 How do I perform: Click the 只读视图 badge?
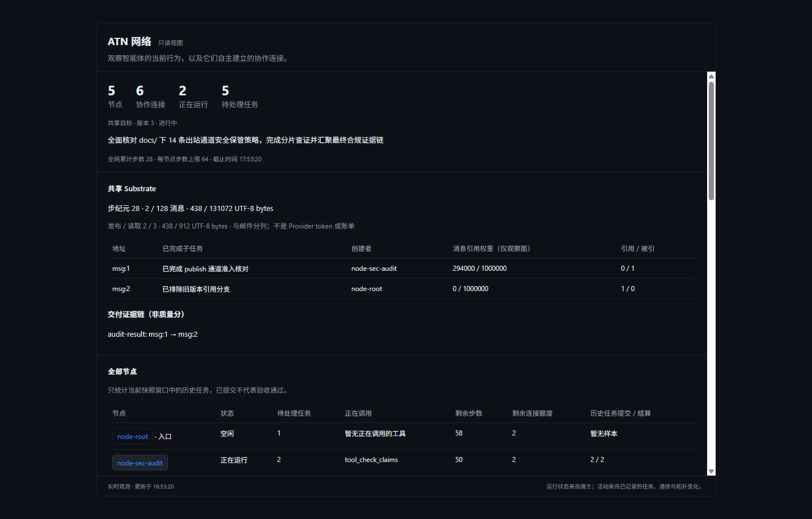coord(170,43)
